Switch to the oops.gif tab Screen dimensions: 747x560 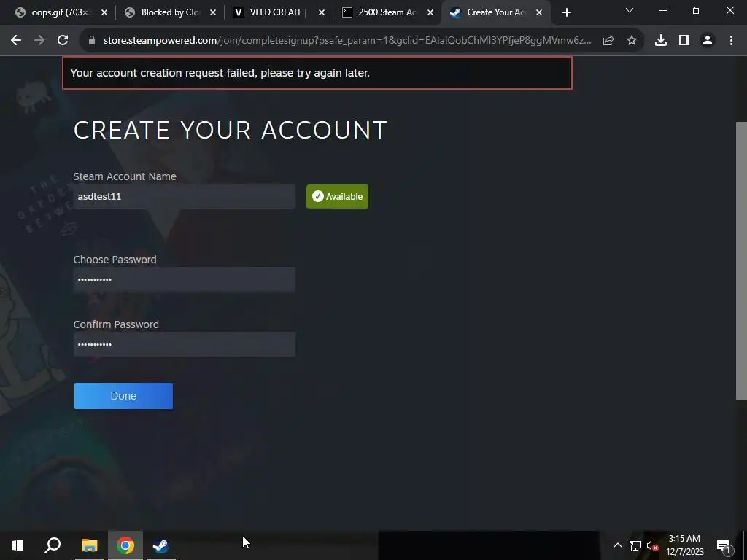tap(60, 13)
